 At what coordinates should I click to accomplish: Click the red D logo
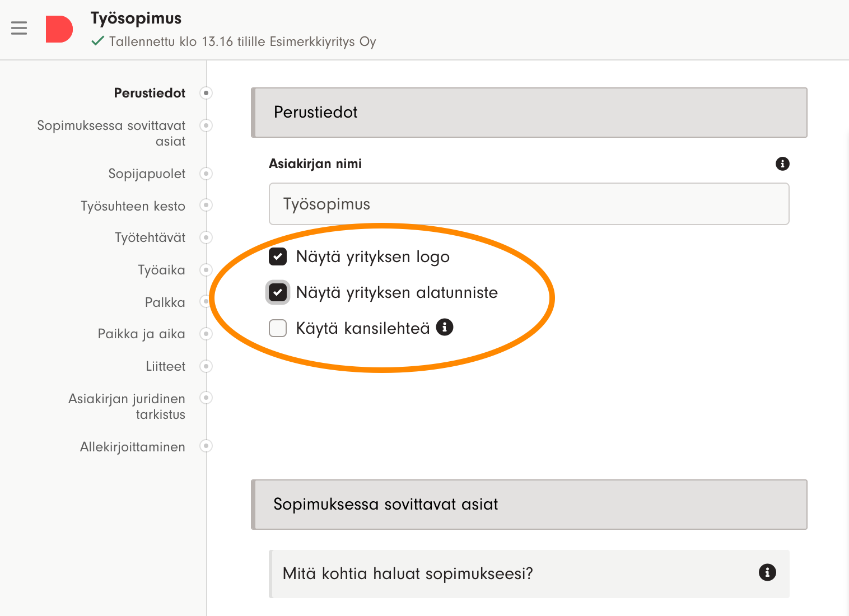click(x=59, y=29)
